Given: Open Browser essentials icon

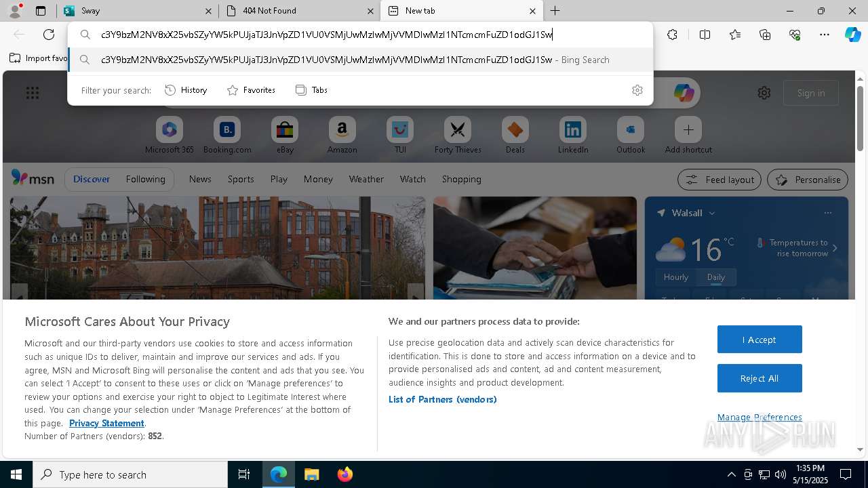Looking at the screenshot, I should (795, 35).
